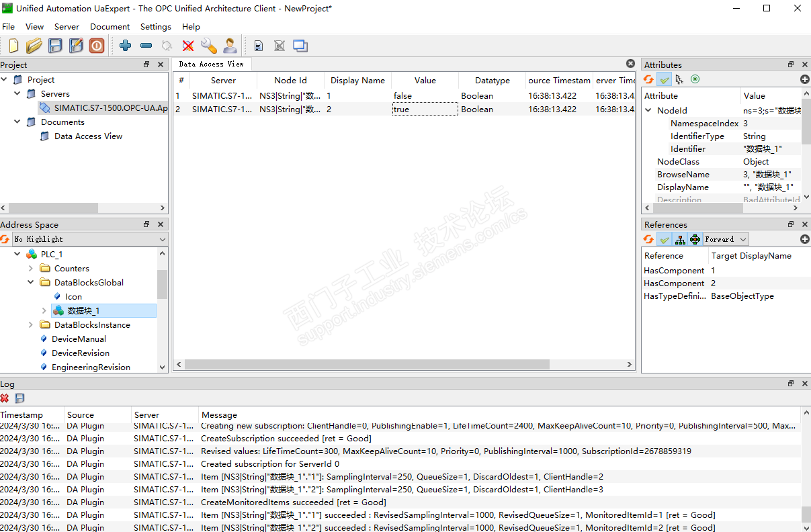The height and width of the screenshot is (532, 811).
Task: Open Forward direction dropdown in References
Action: 726,239
